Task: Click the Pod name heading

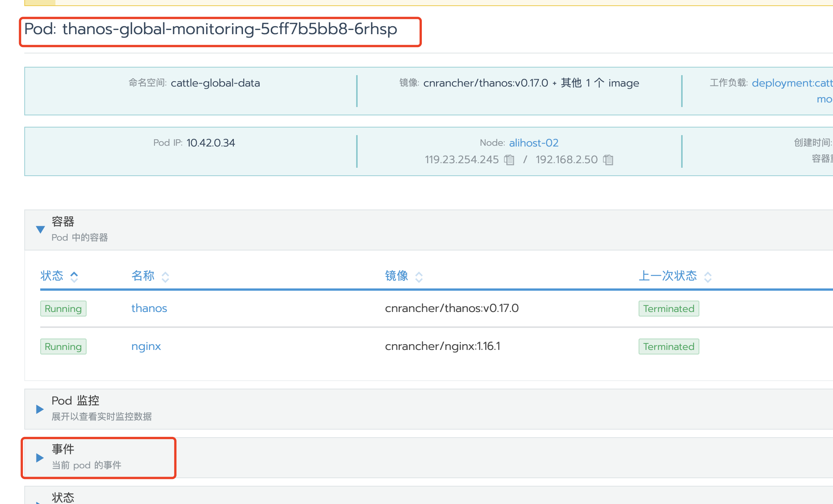Action: pyautogui.click(x=211, y=29)
